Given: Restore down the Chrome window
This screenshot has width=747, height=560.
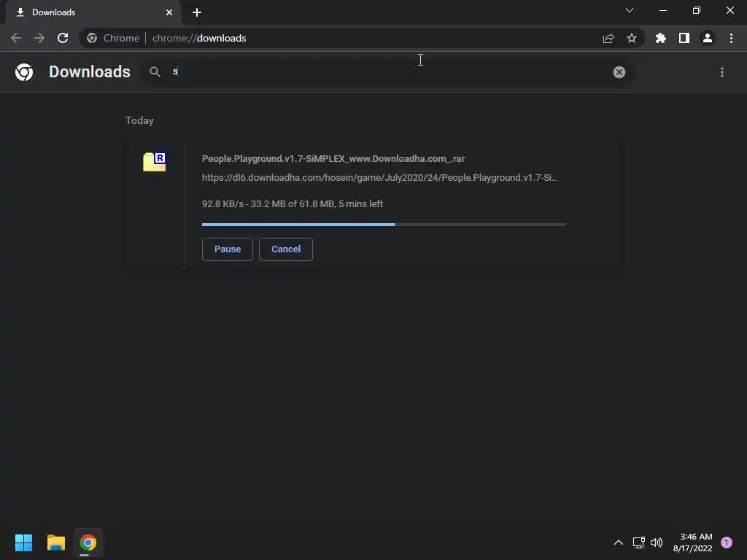Looking at the screenshot, I should (x=697, y=10).
